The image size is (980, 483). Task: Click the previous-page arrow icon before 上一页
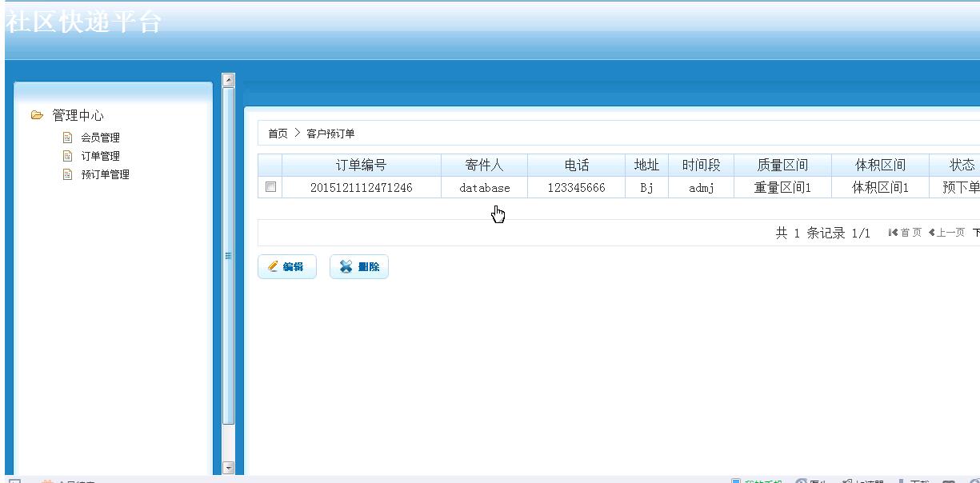932,233
